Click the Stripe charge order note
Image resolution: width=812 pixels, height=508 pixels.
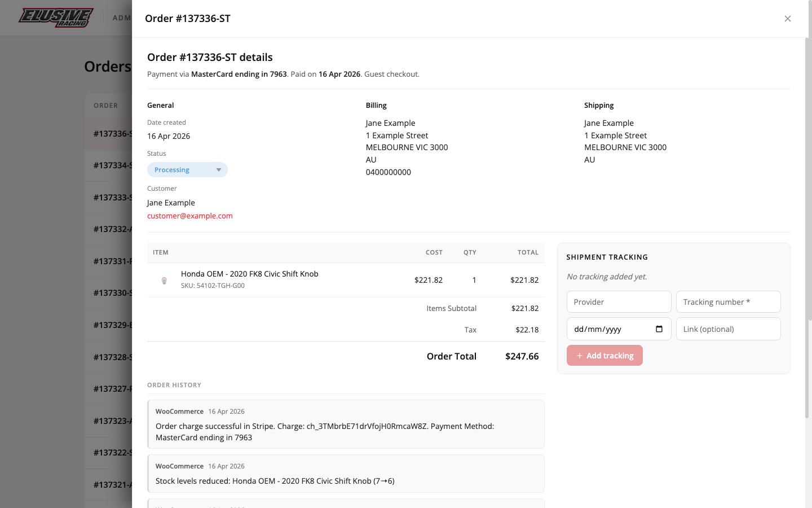point(346,424)
